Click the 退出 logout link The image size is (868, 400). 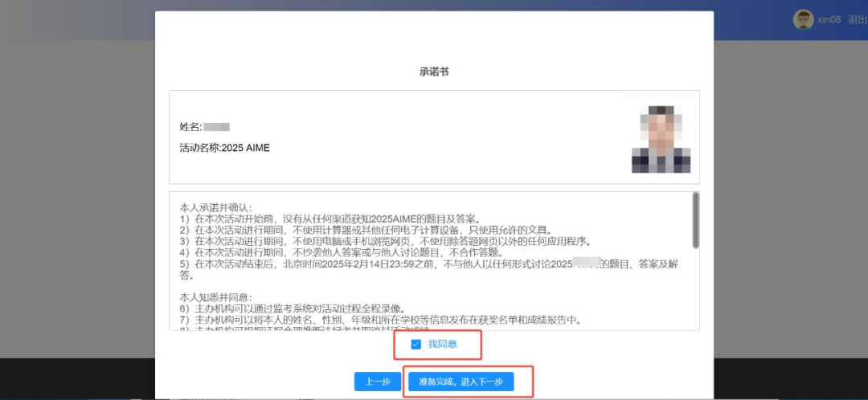857,20
